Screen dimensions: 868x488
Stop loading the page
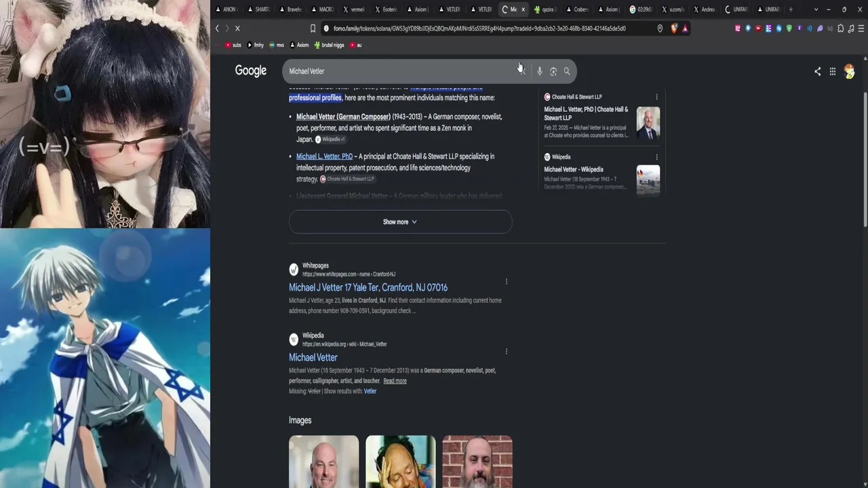pos(237,28)
